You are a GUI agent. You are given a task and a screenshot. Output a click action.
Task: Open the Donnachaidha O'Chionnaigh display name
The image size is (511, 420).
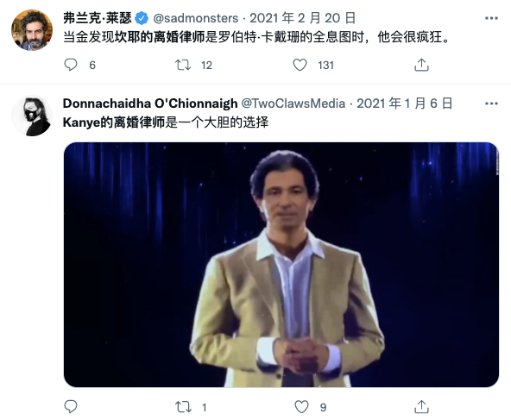(150, 103)
